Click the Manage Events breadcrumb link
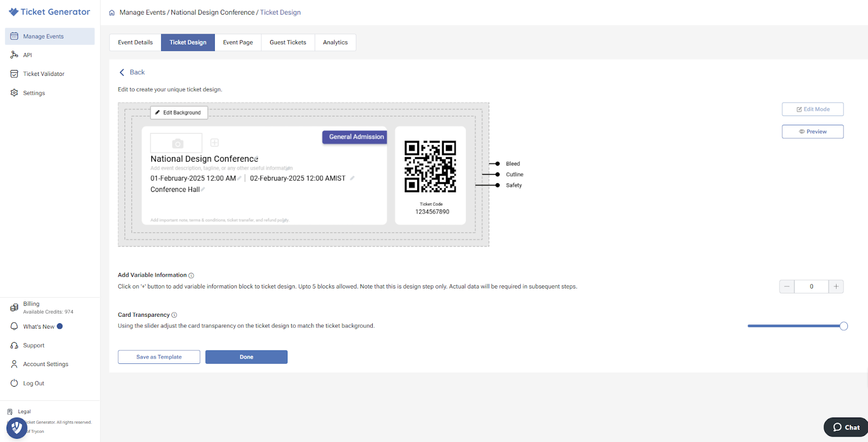Screen dimensions: 868x442 pos(143,12)
